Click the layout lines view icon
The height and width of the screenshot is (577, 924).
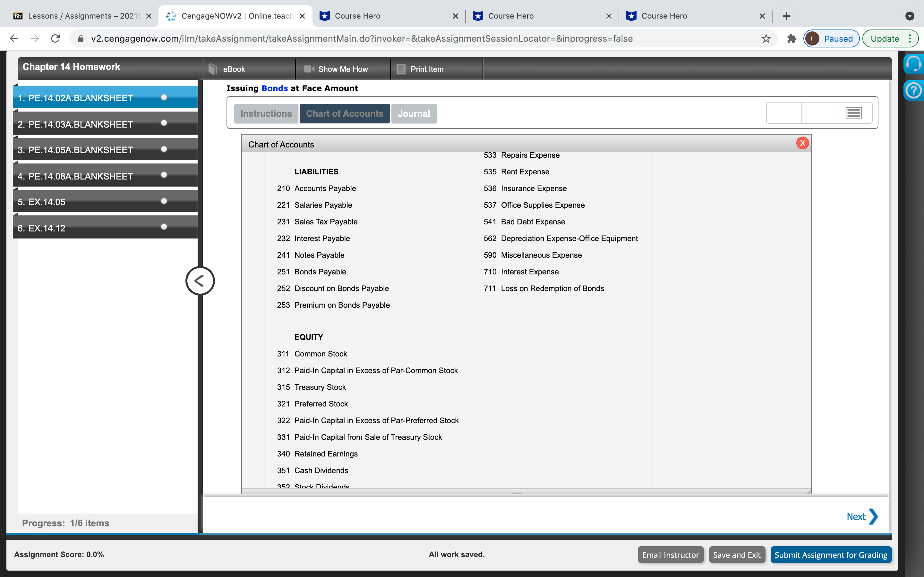point(853,113)
